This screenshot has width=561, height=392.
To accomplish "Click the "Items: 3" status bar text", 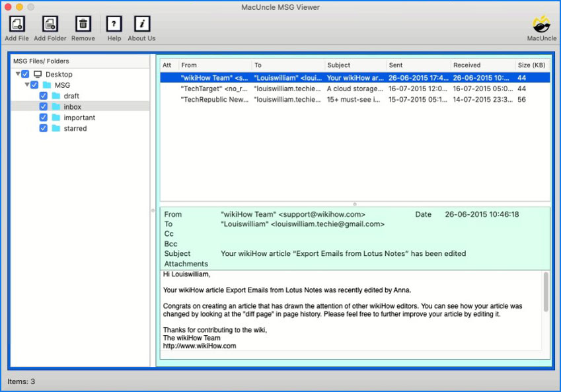I will (x=21, y=381).
